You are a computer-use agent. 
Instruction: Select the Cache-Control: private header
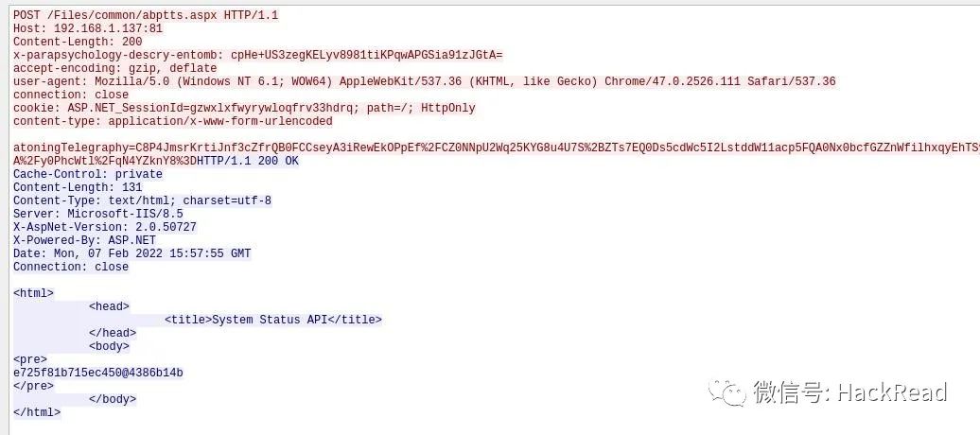(x=87, y=174)
